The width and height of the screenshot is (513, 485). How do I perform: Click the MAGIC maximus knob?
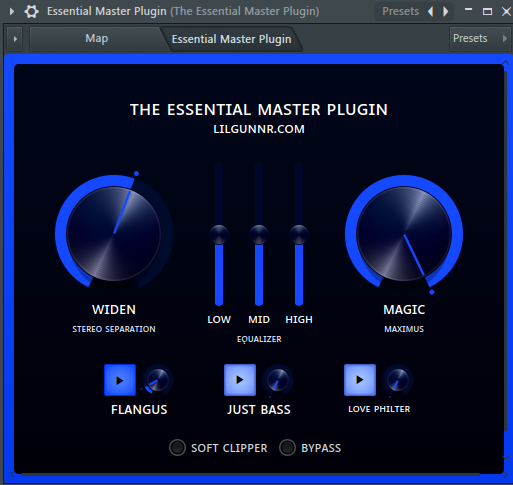point(404,234)
